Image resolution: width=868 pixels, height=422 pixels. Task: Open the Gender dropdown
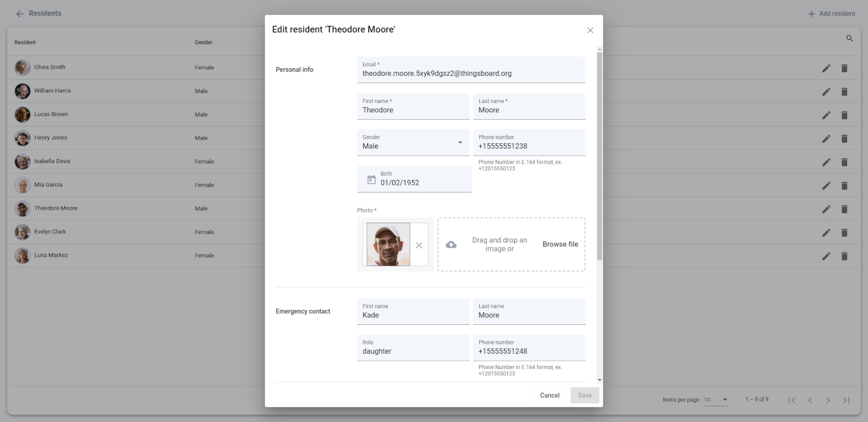(413, 142)
